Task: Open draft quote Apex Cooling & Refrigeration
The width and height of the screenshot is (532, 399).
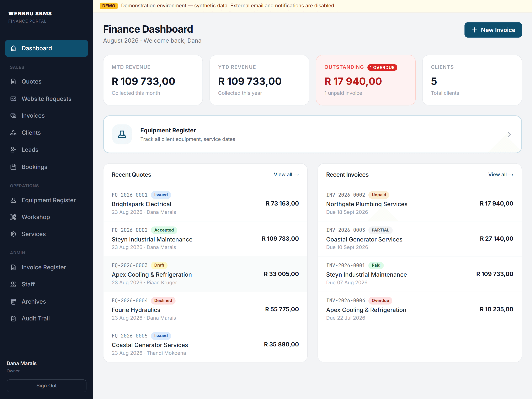Action: coord(205,274)
